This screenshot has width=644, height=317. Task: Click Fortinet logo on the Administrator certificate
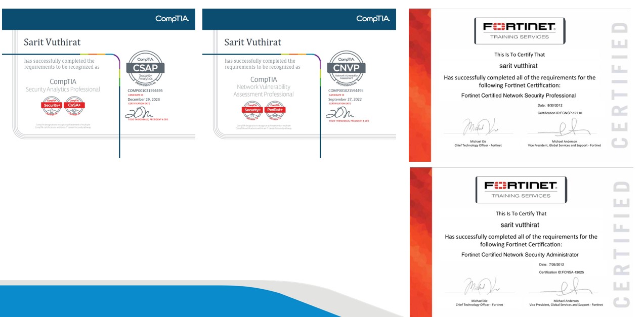(x=521, y=189)
